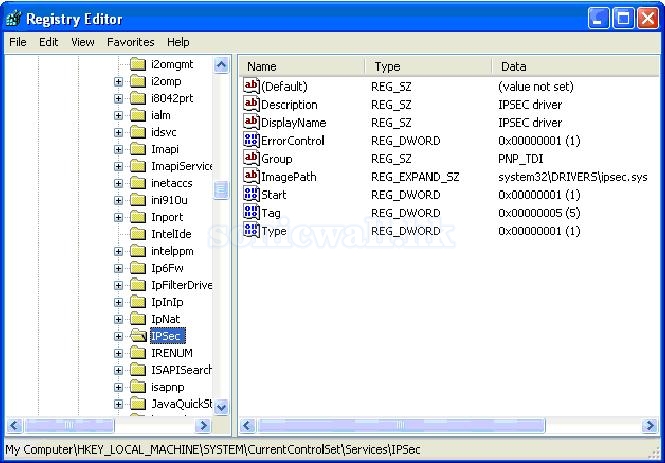Open the View menu
This screenshot has width=665, height=463.
click(83, 42)
